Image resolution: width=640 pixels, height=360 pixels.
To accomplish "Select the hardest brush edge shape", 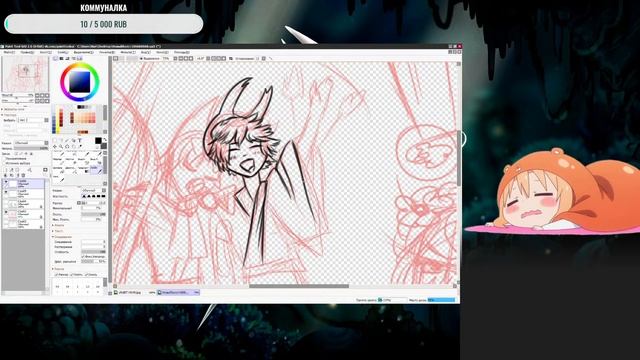I will tap(104, 196).
